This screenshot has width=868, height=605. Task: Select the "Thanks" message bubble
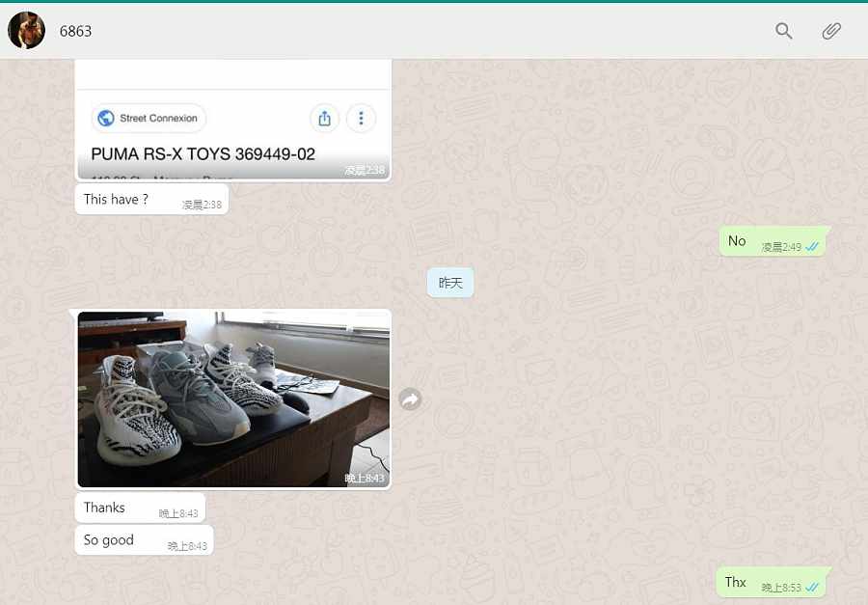105,508
